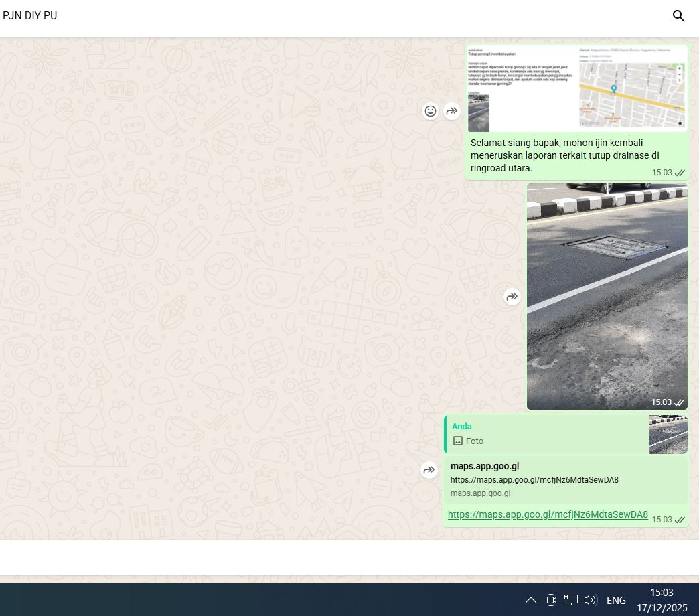This screenshot has width=699, height=616.
Task: Forward the Google Maps link message
Action: (429, 471)
